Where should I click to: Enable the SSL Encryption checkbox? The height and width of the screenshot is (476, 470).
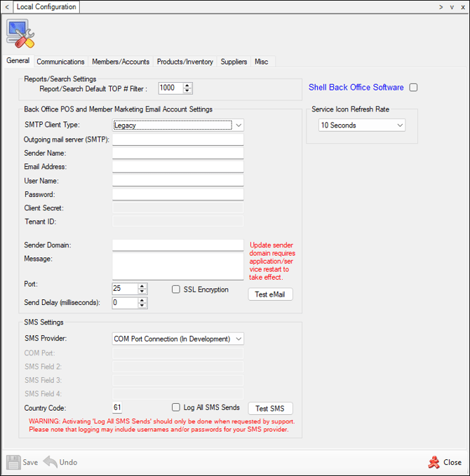pos(176,290)
